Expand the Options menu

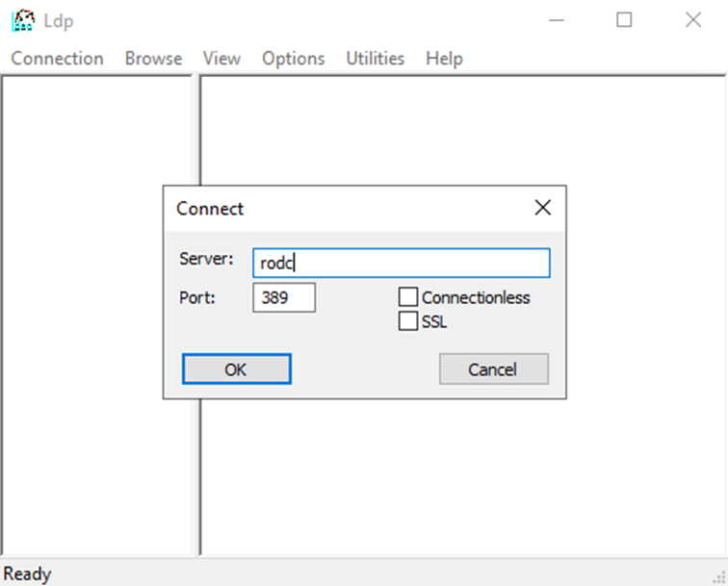(293, 59)
